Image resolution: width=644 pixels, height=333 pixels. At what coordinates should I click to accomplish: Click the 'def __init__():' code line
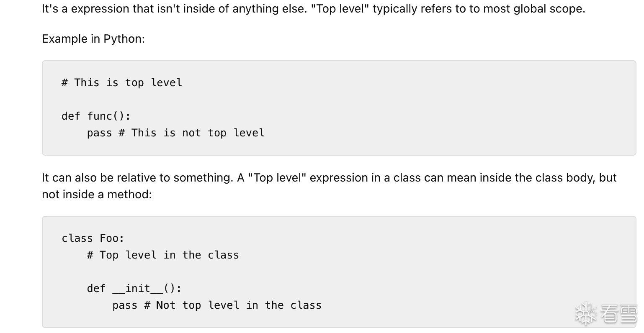134,289
